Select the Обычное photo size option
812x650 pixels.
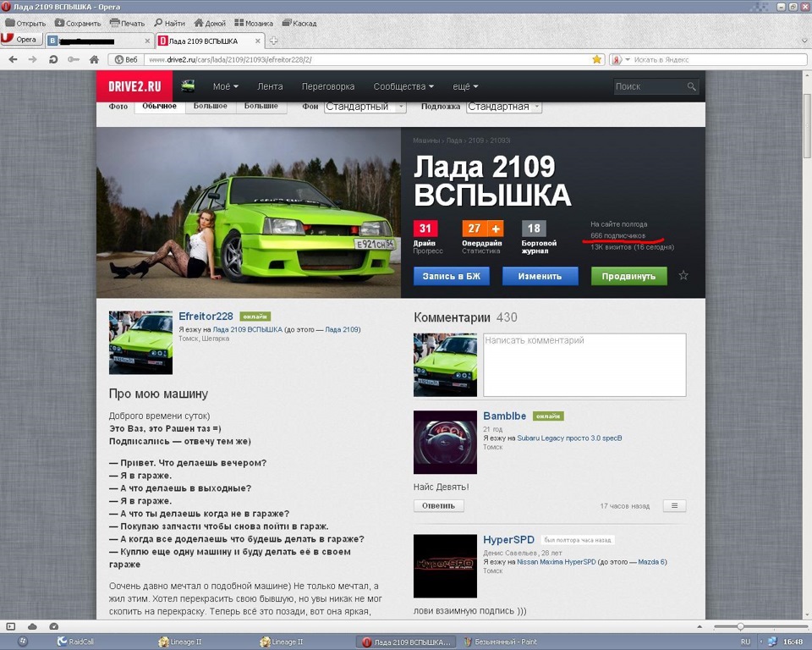point(160,107)
